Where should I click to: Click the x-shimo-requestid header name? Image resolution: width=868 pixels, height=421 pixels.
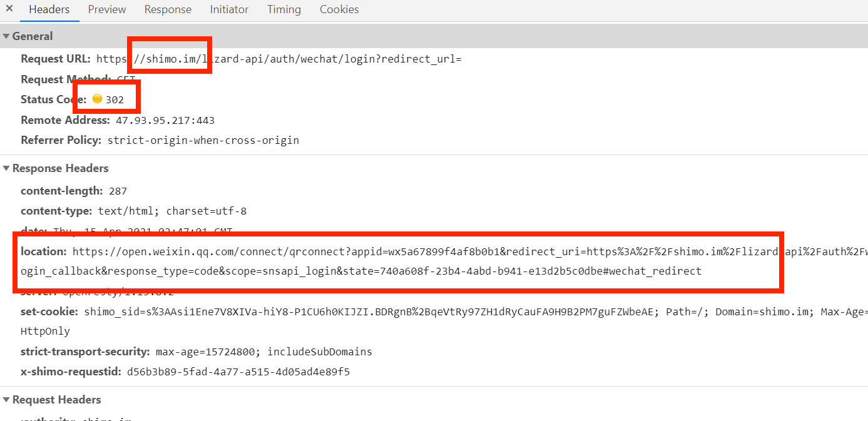[x=71, y=372]
